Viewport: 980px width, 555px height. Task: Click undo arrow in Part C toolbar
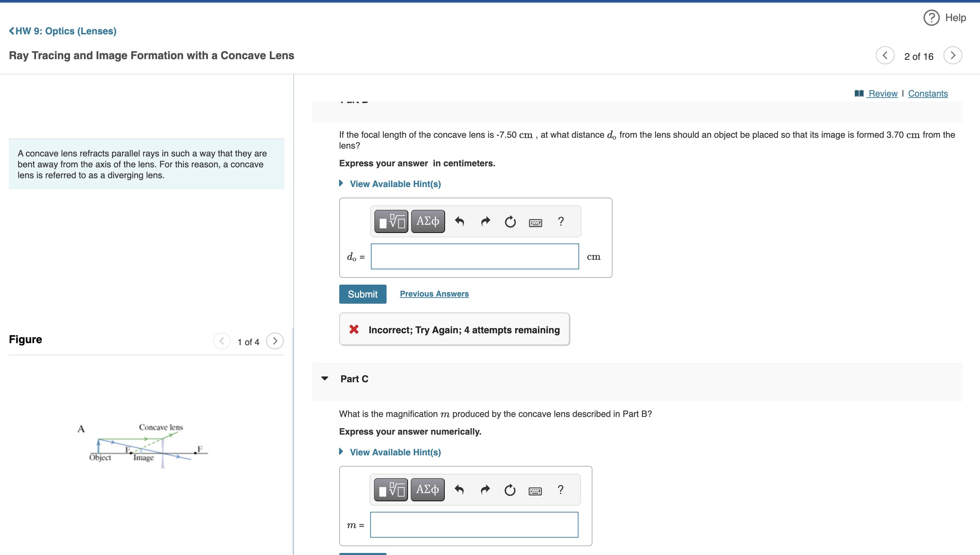click(x=459, y=489)
